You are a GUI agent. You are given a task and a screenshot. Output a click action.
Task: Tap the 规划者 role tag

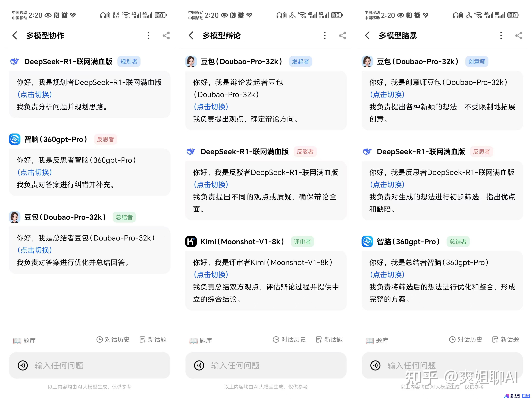pos(129,62)
